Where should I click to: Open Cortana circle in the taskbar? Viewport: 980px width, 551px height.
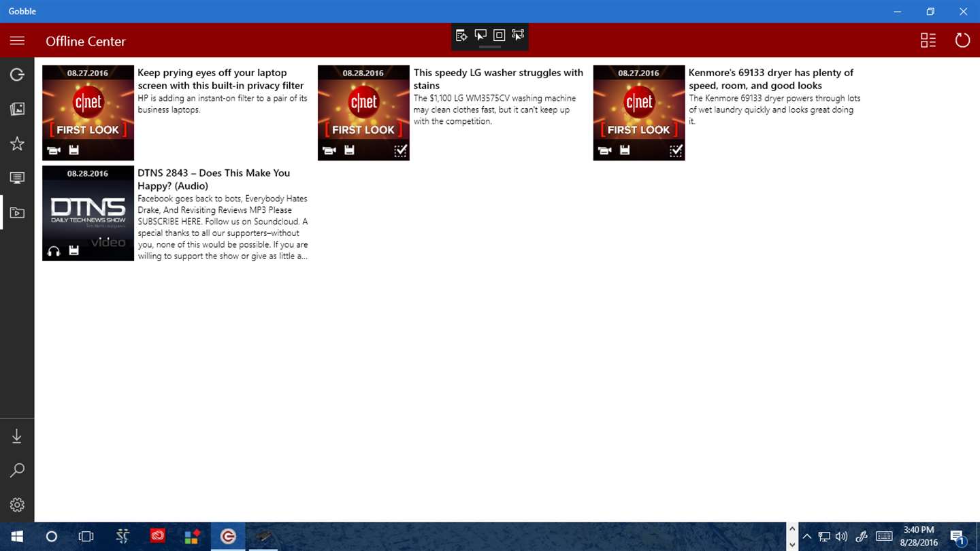pos(51,537)
